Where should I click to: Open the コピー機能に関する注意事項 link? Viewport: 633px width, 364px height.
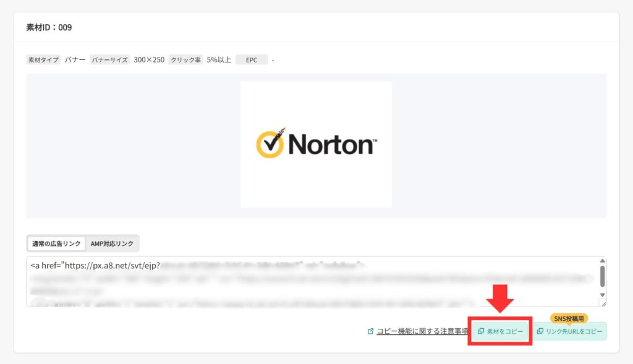tap(422, 331)
